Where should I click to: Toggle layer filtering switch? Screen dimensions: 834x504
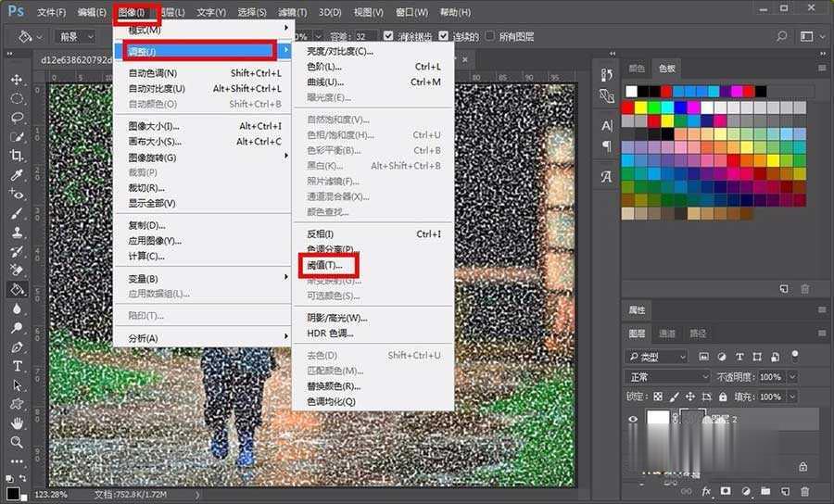click(795, 355)
